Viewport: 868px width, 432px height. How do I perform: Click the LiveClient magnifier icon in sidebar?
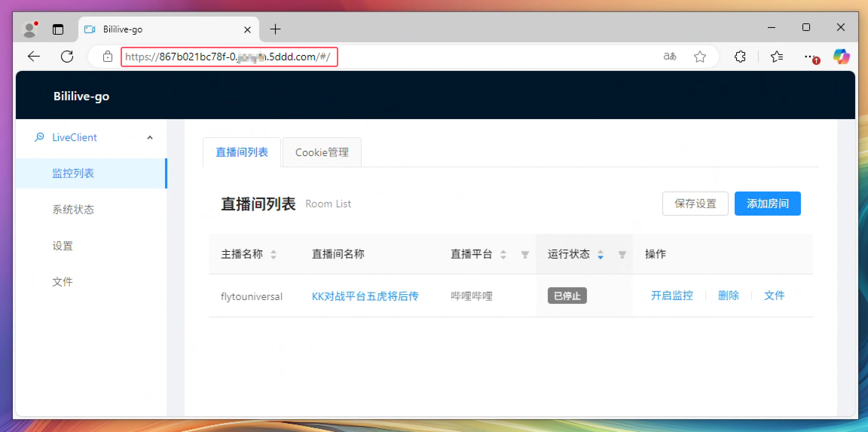point(40,137)
